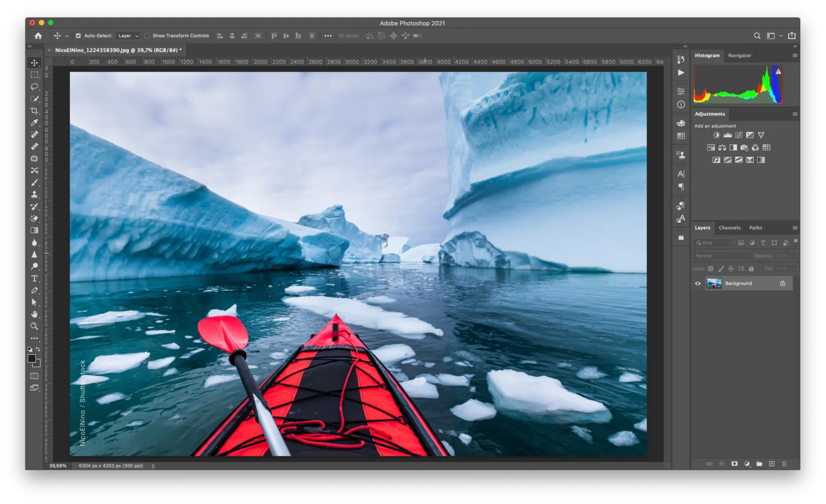Select the Rectangular Marquee tool
Image resolution: width=826 pixels, height=504 pixels.
(x=34, y=75)
